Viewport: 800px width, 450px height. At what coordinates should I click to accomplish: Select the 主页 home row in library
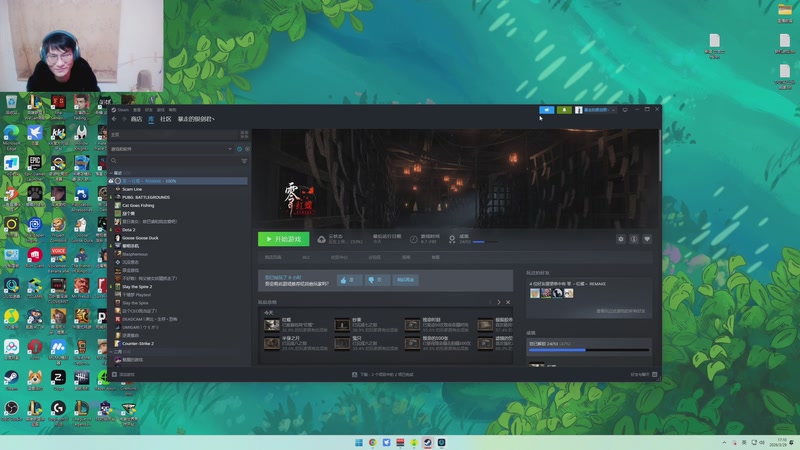(173, 135)
